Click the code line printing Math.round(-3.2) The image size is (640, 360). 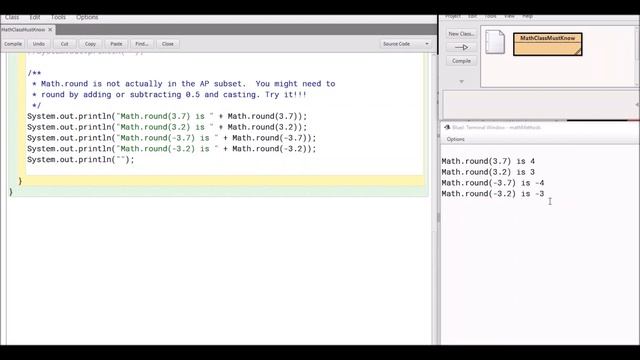pos(171,149)
